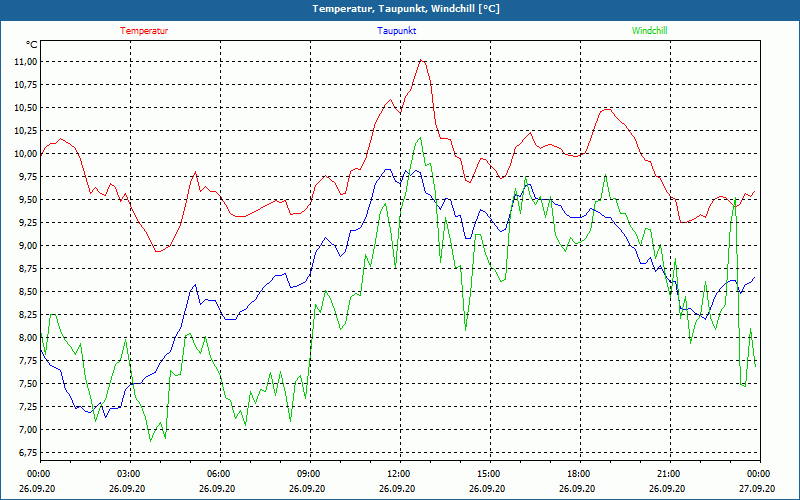Viewport: 800px width, 500px height.
Task: Click the 9,25 y-axis value
Action: (28, 222)
